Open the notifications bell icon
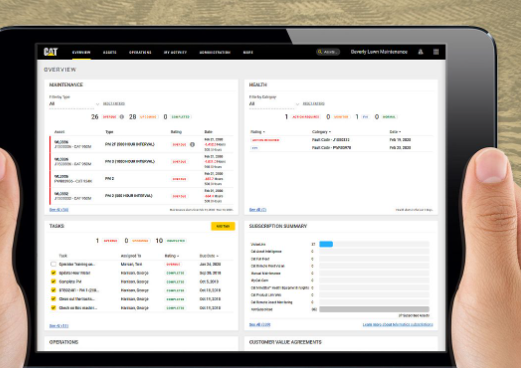 (x=421, y=52)
